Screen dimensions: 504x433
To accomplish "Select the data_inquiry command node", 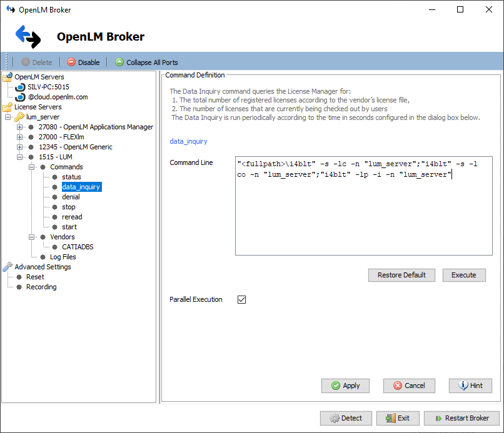I will pos(81,186).
